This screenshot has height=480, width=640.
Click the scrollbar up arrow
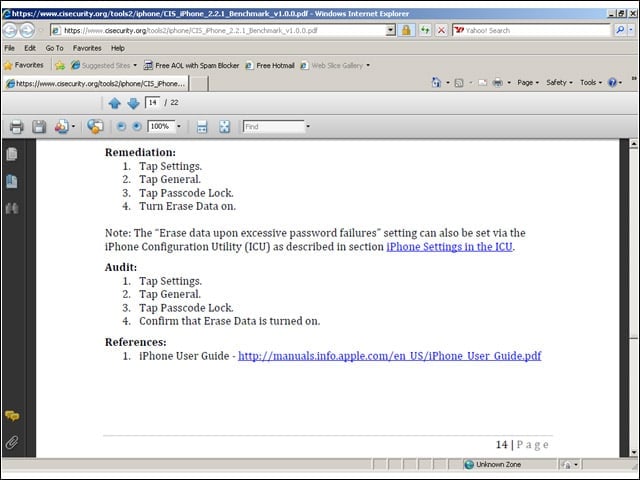[x=633, y=144]
